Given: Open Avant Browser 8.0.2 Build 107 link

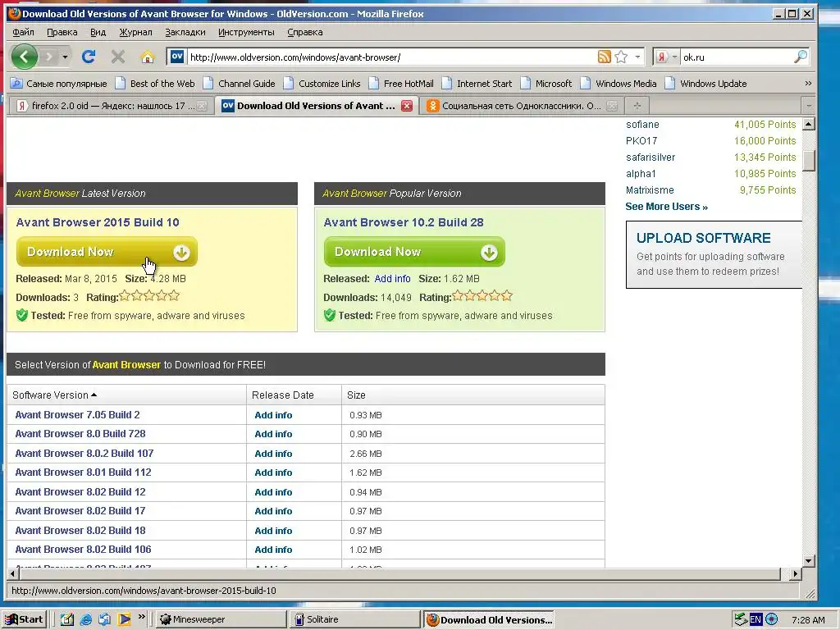Looking at the screenshot, I should pos(84,453).
